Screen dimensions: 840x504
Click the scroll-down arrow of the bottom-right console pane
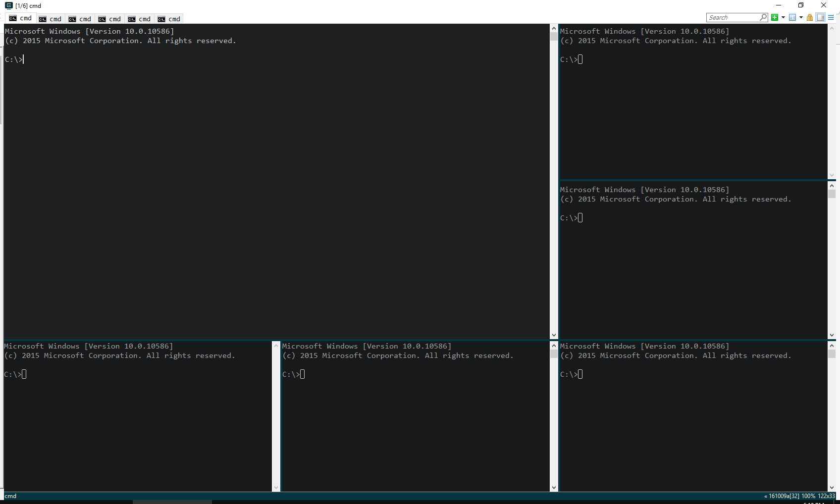tap(832, 488)
